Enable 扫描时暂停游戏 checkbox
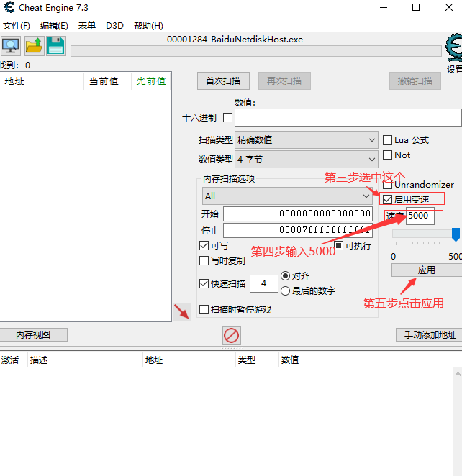This screenshot has width=462, height=476. point(204,310)
